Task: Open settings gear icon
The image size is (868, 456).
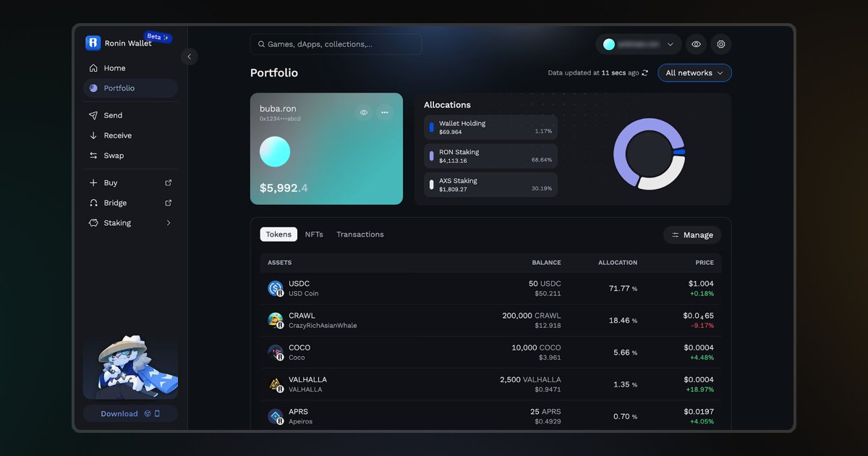Action: [721, 44]
